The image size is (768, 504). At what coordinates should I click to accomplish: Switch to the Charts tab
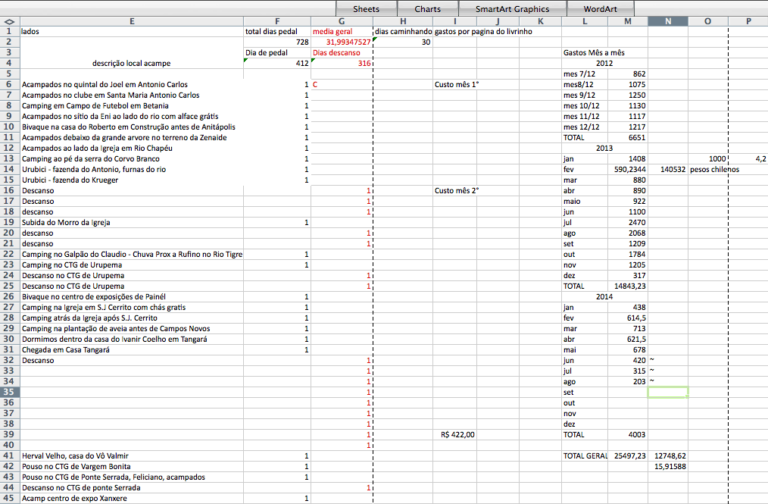(x=427, y=8)
